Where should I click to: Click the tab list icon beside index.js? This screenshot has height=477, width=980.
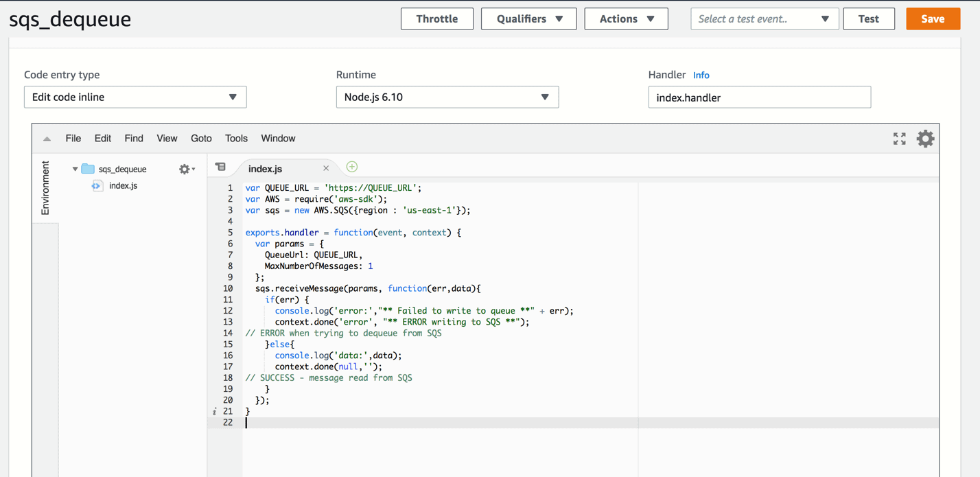point(220,167)
